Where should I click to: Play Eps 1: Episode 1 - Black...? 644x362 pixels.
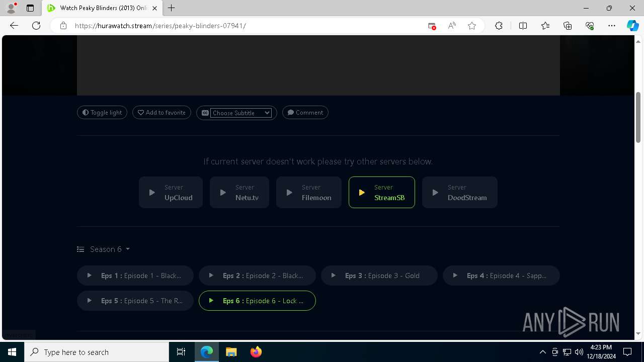[x=135, y=276]
